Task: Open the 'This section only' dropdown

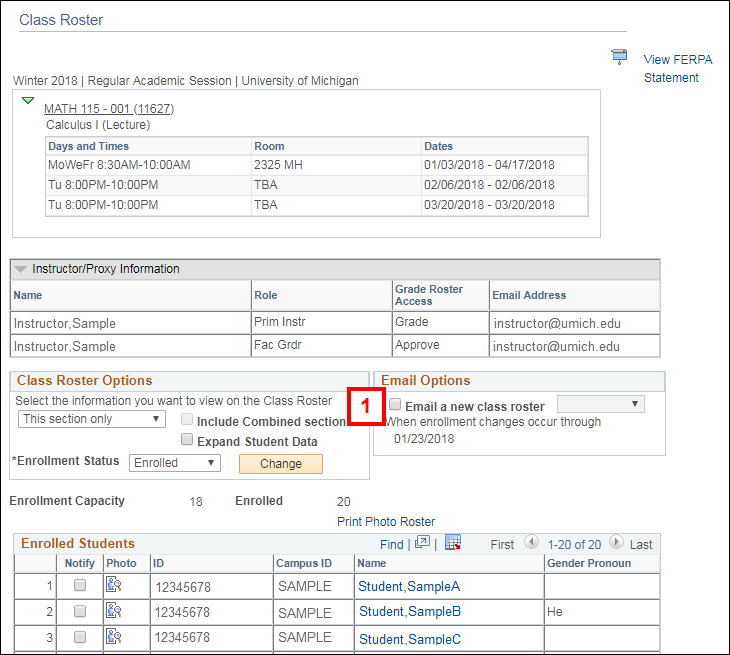Action: 92,419
